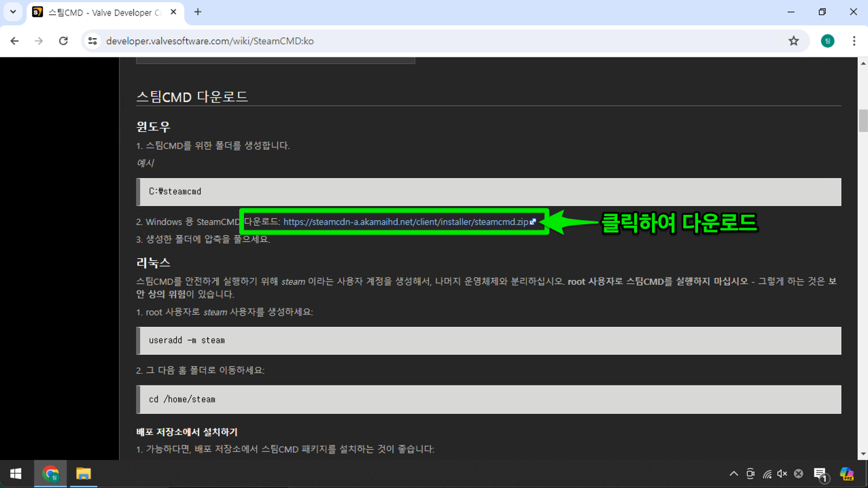Click the Copilot icon in the taskbar
868x488 pixels.
click(x=846, y=474)
